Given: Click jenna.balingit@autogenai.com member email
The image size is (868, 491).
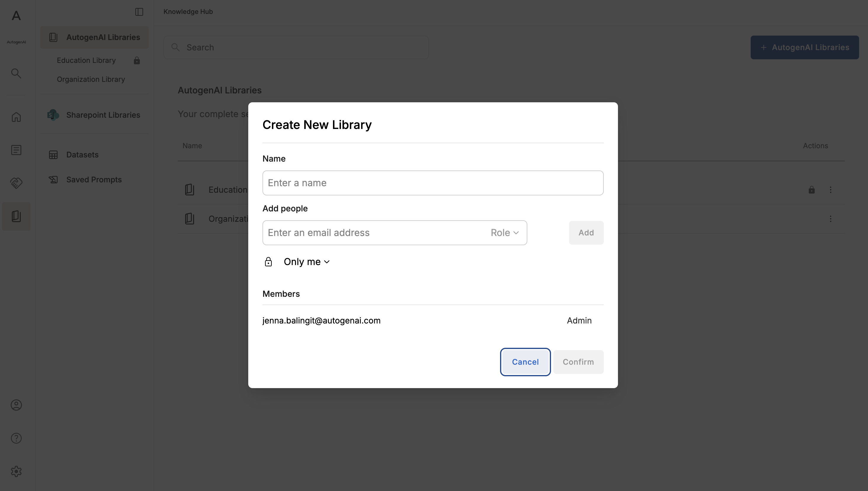Looking at the screenshot, I should [x=321, y=320].
